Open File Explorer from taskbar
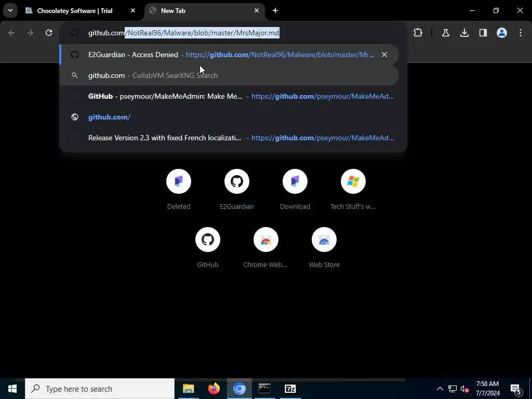Image resolution: width=532 pixels, height=399 pixels. point(188,389)
